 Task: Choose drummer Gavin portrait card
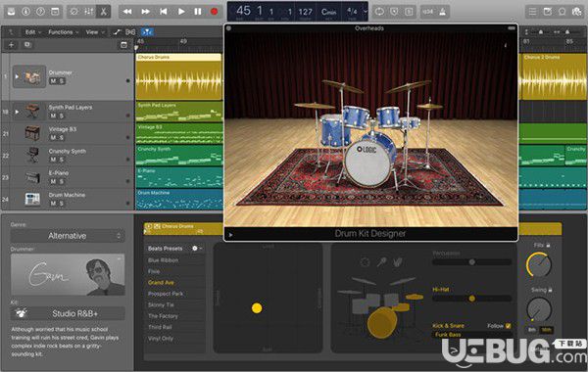click(68, 275)
